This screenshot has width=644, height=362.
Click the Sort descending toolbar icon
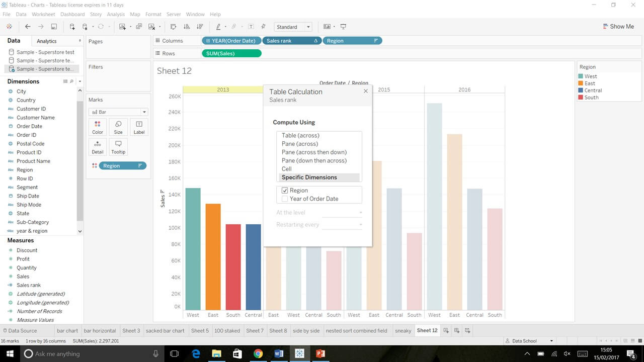pyautogui.click(x=200, y=27)
